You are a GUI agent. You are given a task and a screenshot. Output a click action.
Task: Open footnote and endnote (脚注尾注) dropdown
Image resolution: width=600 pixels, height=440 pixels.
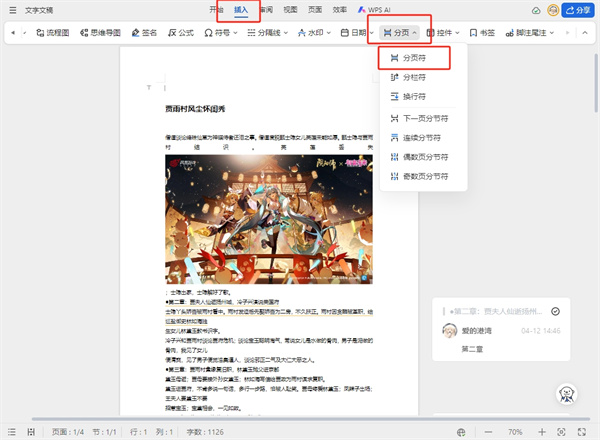[530, 33]
